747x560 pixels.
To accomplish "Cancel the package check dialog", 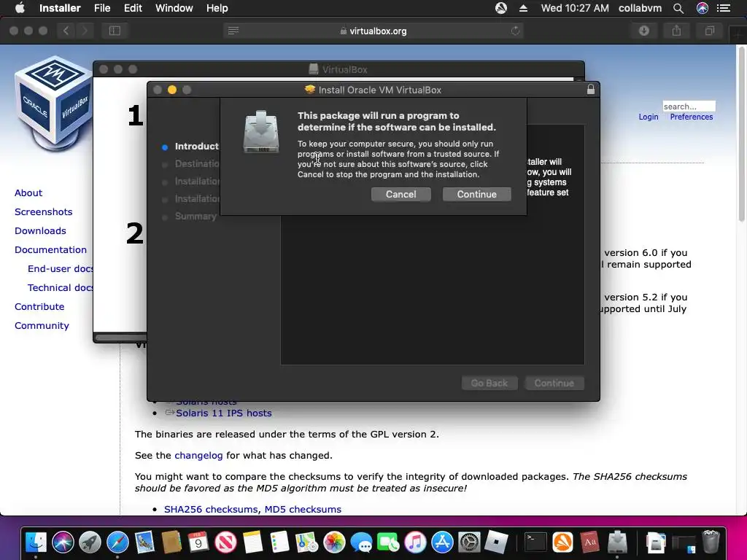I will pos(400,194).
